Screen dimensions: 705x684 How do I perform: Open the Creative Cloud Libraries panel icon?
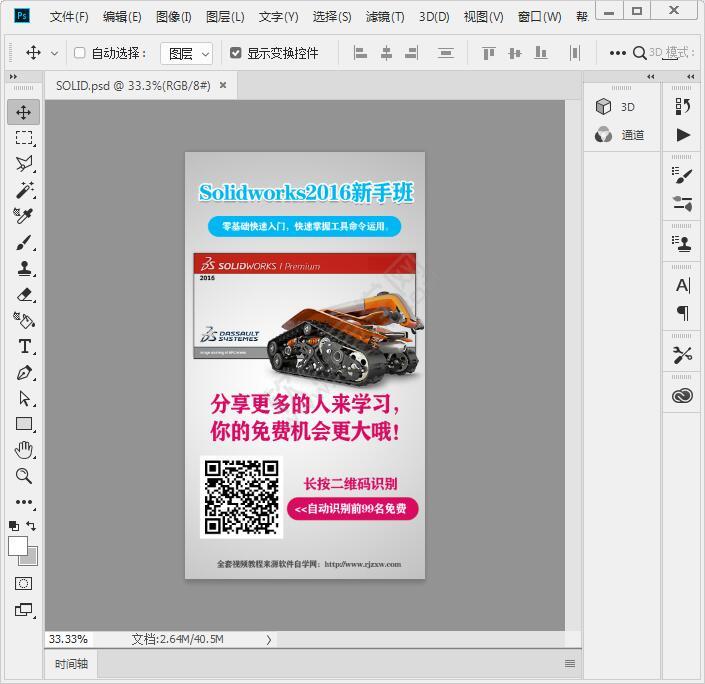[682, 396]
